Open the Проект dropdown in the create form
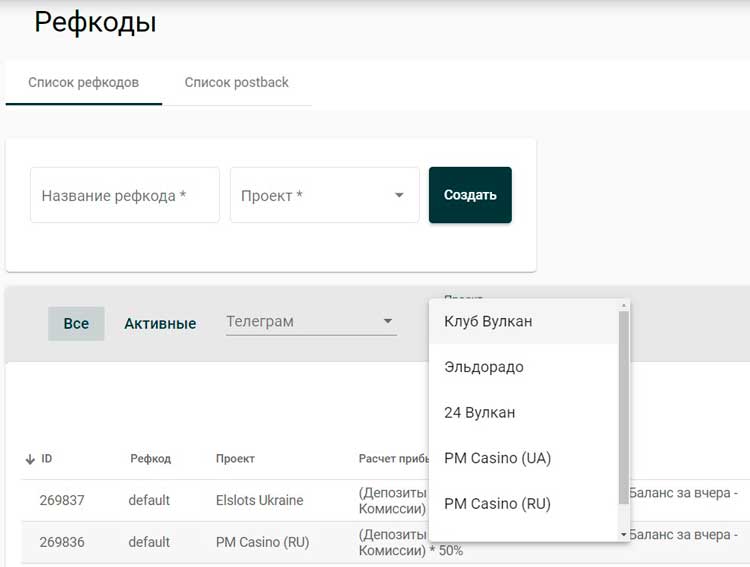The width and height of the screenshot is (750, 567). (325, 195)
